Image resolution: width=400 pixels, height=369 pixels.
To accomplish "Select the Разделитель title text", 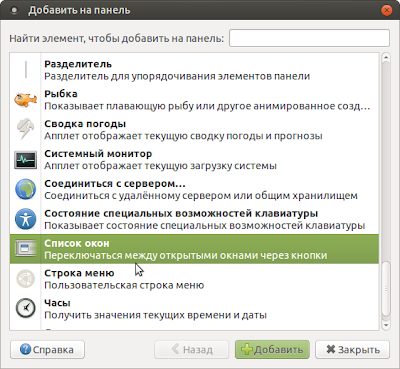I will [x=78, y=64].
